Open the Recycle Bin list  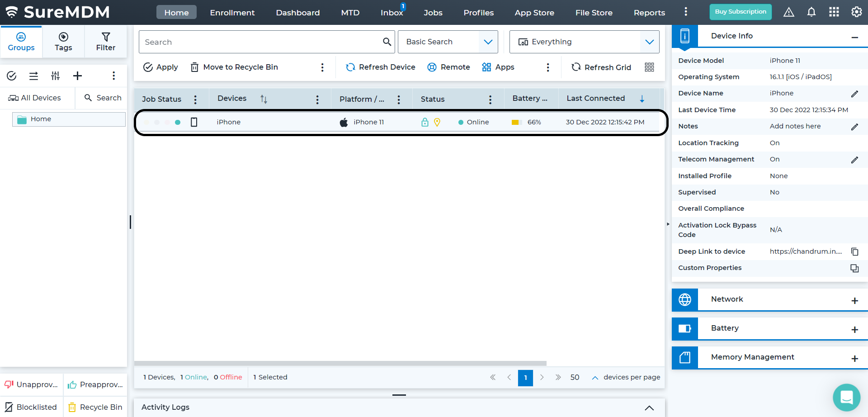pyautogui.click(x=95, y=407)
